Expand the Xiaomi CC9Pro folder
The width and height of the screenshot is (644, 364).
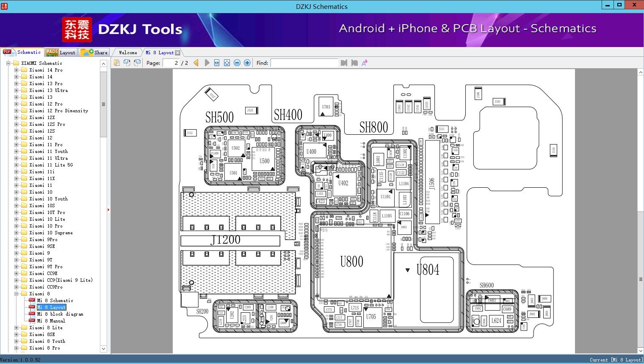pyautogui.click(x=16, y=287)
